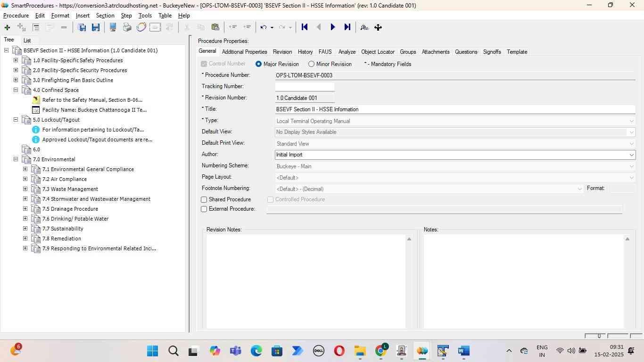This screenshot has width=644, height=362.
Task: Open the Tools menu
Action: pos(145,16)
